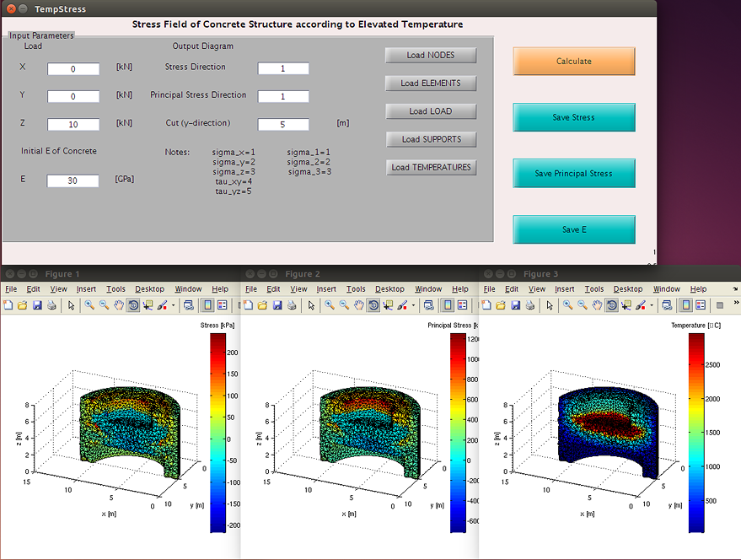Toggle Rotate 3D tool in Figure 3
This screenshot has width=741, height=560.
611,305
